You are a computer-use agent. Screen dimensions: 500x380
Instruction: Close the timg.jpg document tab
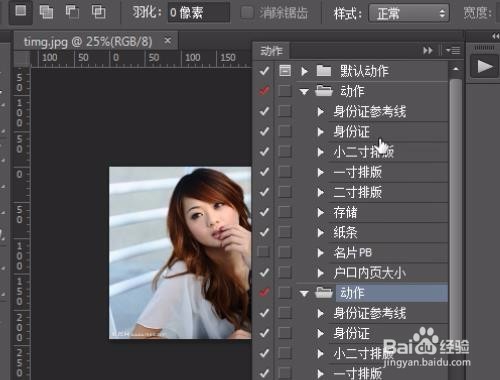coord(168,41)
